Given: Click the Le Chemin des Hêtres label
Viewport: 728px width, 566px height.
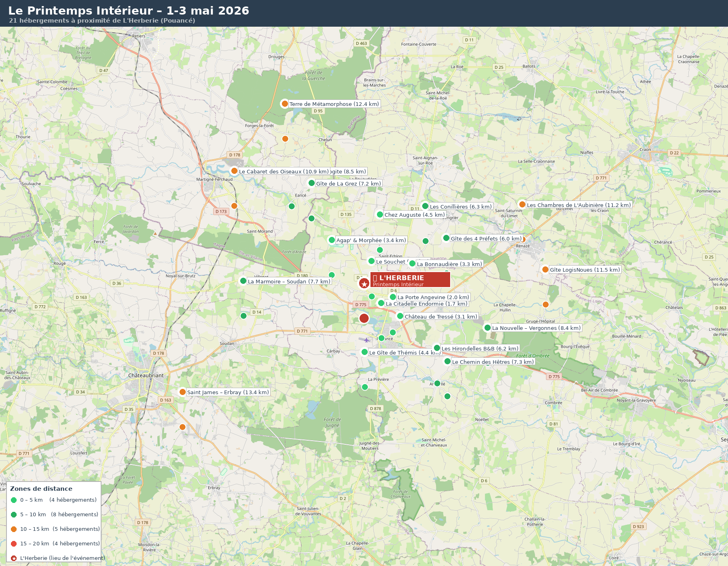Looking at the screenshot, I should tap(493, 362).
